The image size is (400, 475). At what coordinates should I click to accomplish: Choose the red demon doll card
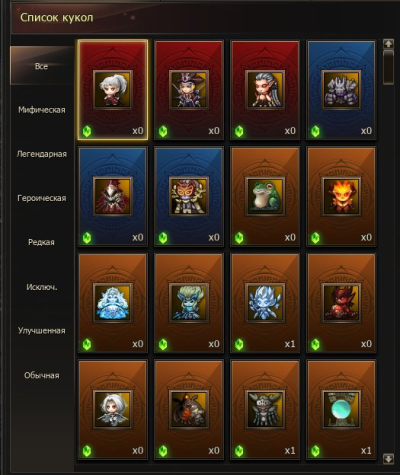[341, 303]
